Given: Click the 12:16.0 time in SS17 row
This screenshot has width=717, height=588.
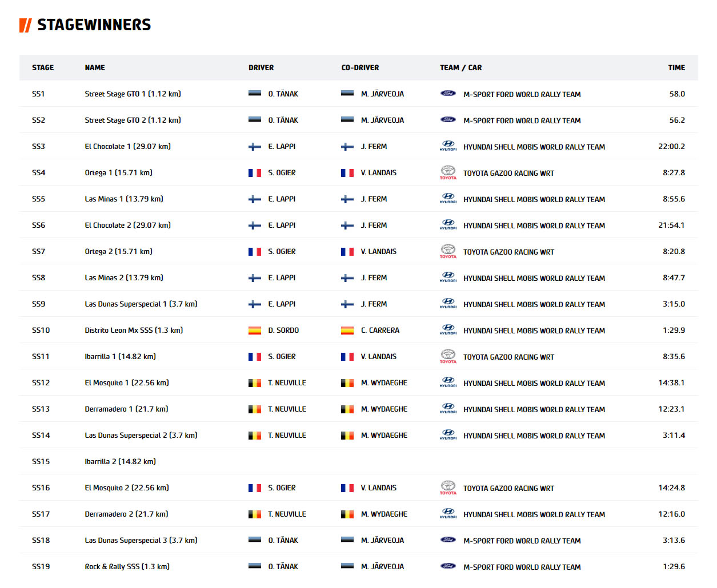Looking at the screenshot, I should (671, 514).
